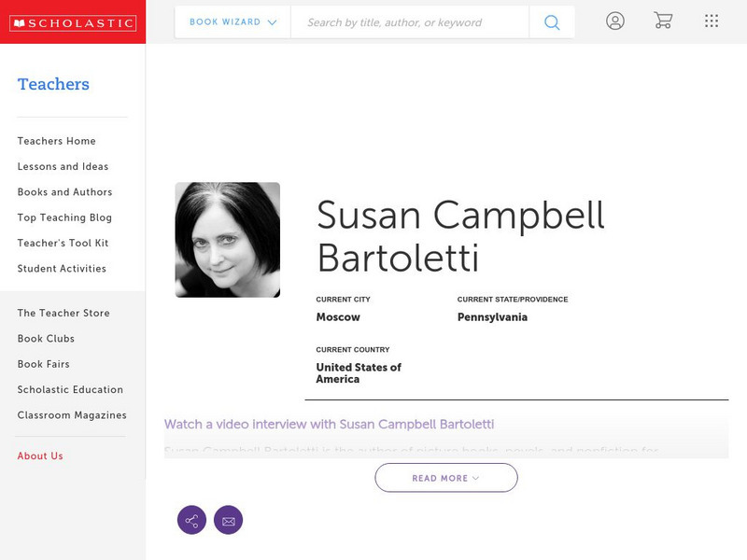Open the nine-dot apps grid menu
747x560 pixels.
(x=712, y=21)
